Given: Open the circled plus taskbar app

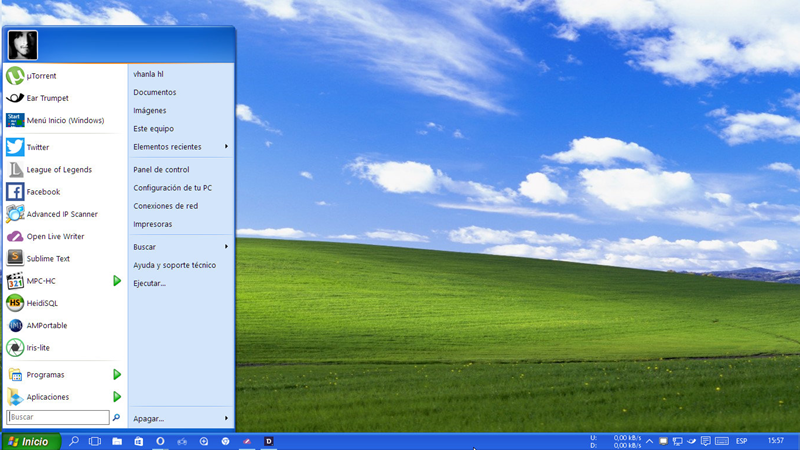Looking at the screenshot, I should click(204, 441).
